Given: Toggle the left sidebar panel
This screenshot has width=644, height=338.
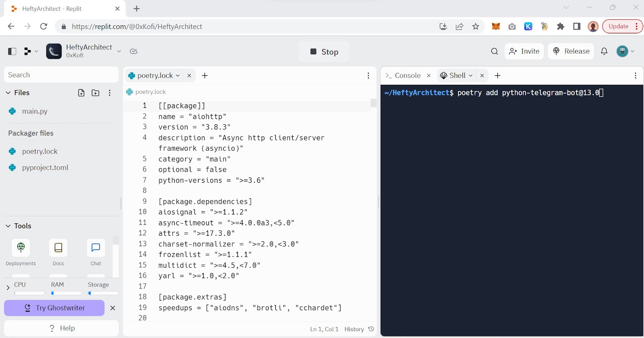Looking at the screenshot, I should 12,52.
